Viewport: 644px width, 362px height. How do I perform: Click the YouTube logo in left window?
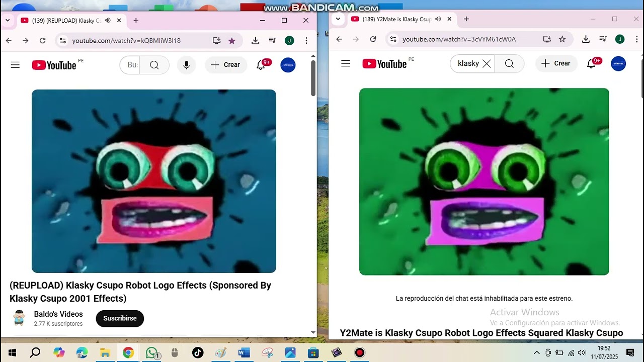(x=54, y=65)
